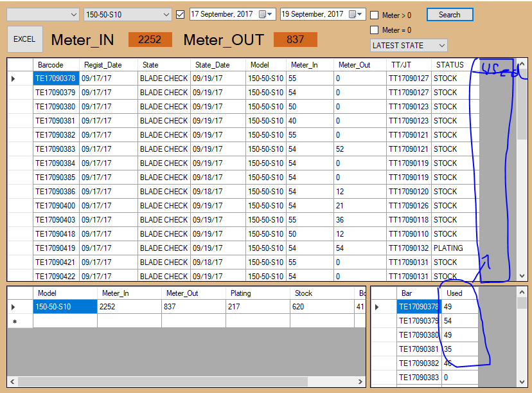Click the Search button

pos(450,15)
